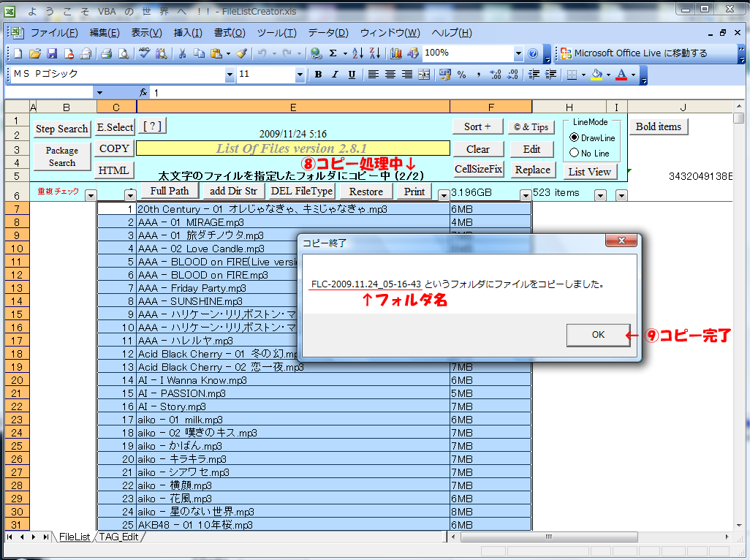Click the E.Select button
This screenshot has width=750, height=560.
[115, 127]
